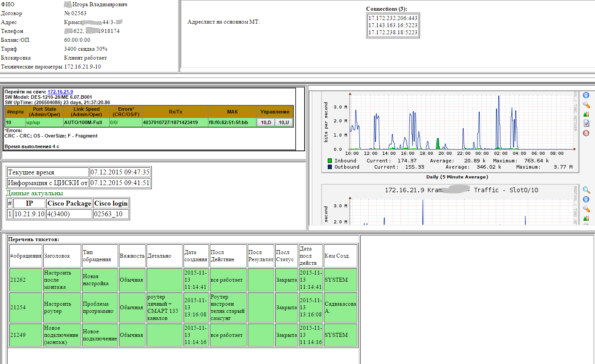The height and width of the screenshot is (364, 595).
Task: Select ticket number 21262 in the ticket list
Action: click(18, 280)
